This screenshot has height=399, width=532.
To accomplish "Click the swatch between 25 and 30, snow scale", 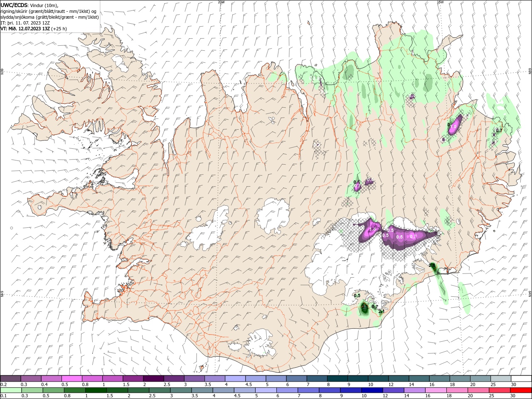I will click(x=500, y=379).
